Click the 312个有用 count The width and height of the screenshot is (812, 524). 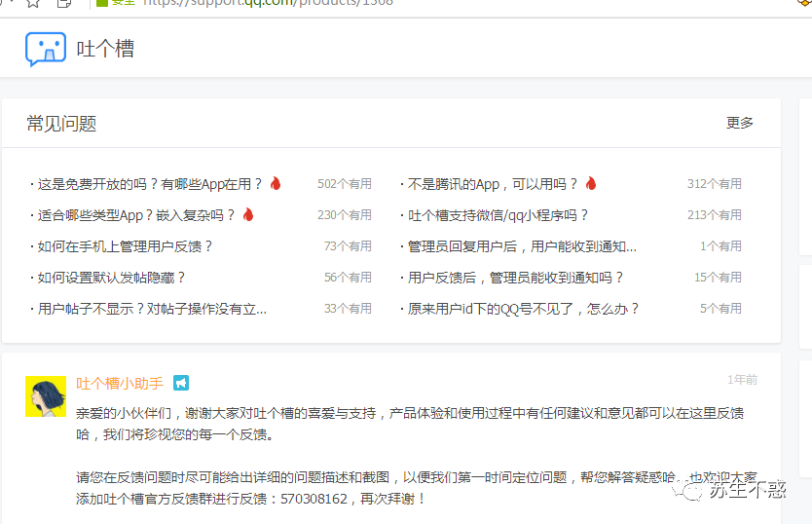point(714,184)
